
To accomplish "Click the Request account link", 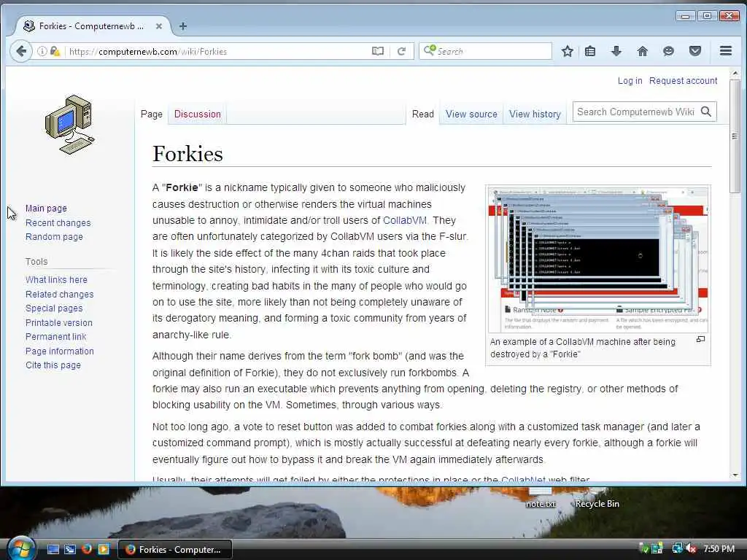I will [x=683, y=81].
